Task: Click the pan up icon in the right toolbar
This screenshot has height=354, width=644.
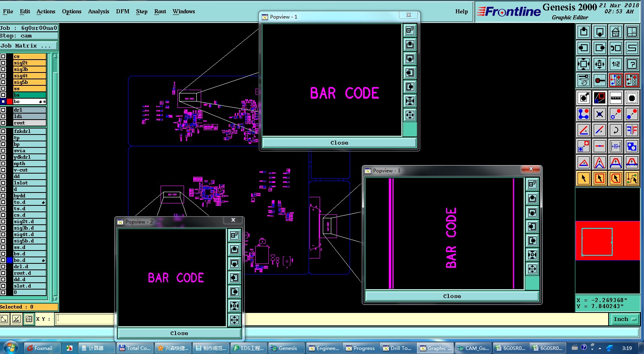Action: point(584,32)
